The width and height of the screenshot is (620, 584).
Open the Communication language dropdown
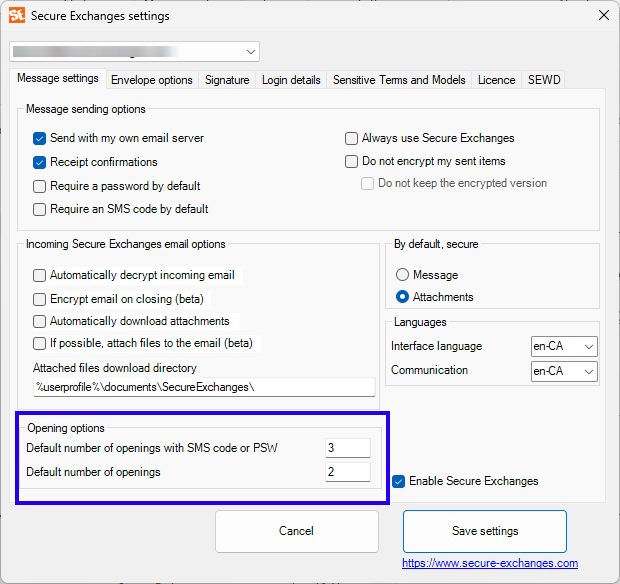coord(564,371)
